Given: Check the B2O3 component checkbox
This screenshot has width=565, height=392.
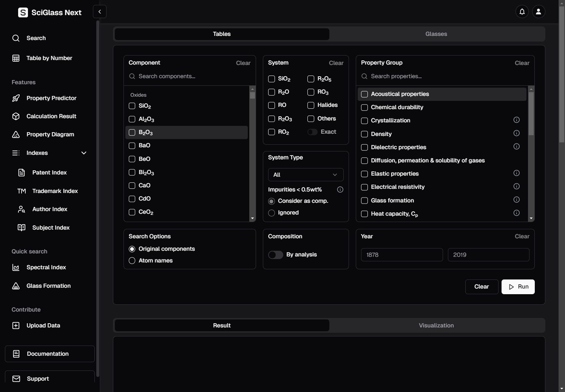Looking at the screenshot, I should (132, 133).
